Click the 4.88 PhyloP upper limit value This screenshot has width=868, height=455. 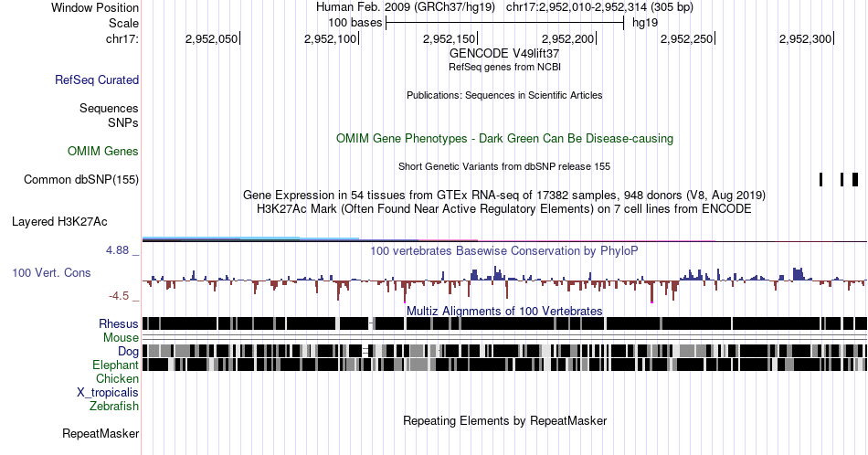coord(117,250)
